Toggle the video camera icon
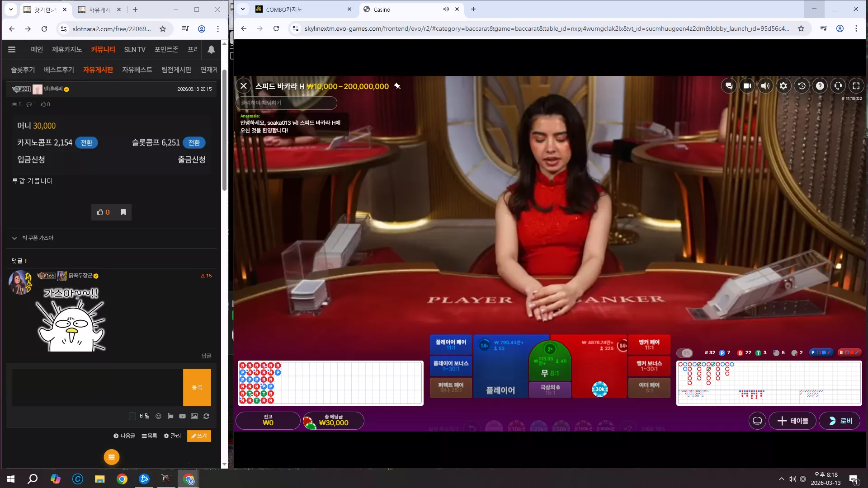Screen dimensions: 868x488 coord(747,86)
